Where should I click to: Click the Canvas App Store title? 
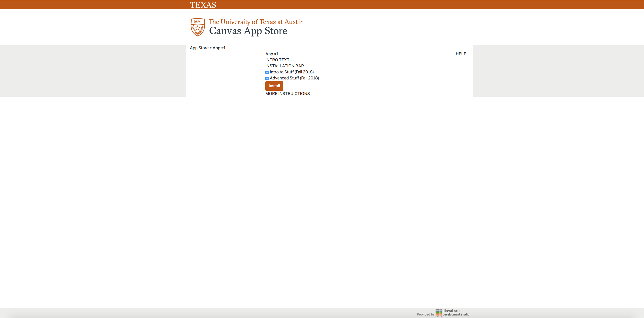248,31
